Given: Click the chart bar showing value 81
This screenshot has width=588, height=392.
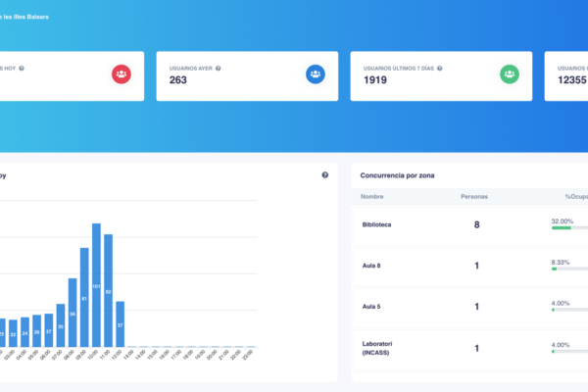Looking at the screenshot, I should coord(85,297).
